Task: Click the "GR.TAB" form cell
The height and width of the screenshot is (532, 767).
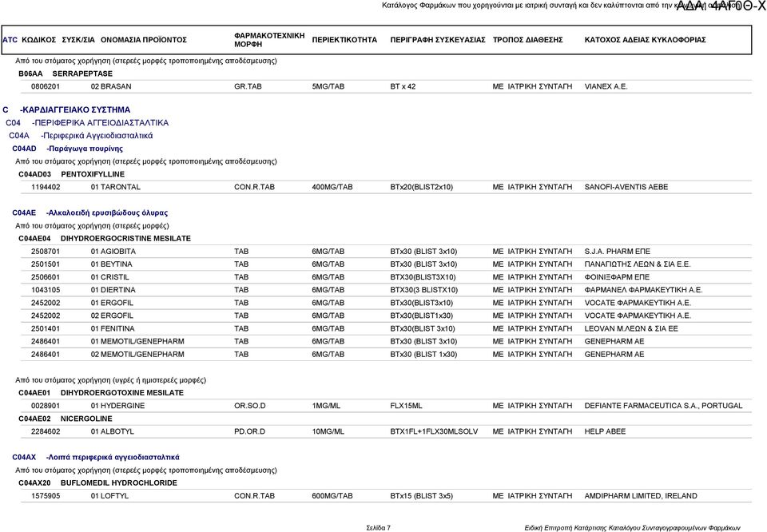Action: [x=248, y=86]
